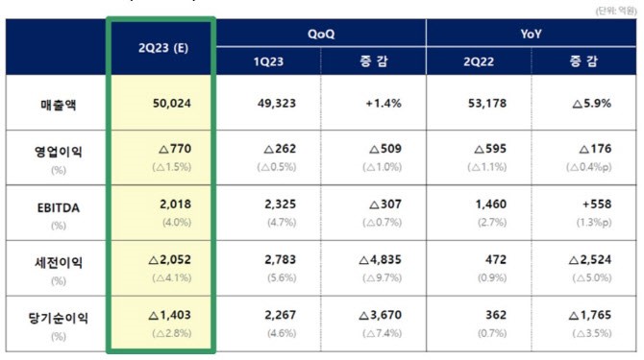Select the △770 operating profit cell
644x360 pixels.
coord(175,149)
